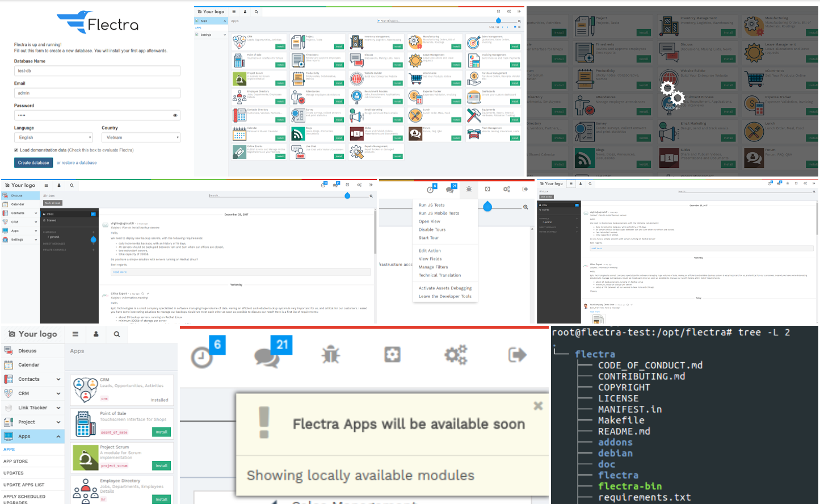
Task: Open APP STORE submenu in the bottom-left sidebar
Action: pyautogui.click(x=16, y=461)
